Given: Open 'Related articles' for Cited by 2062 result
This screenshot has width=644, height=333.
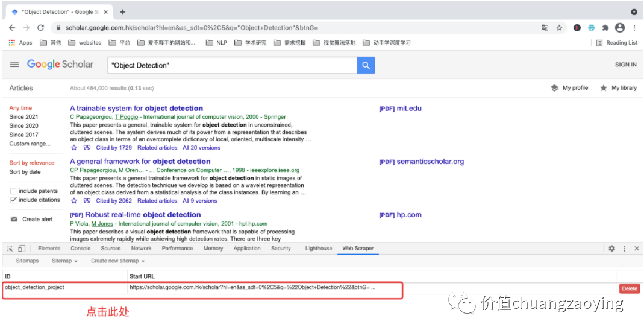Looking at the screenshot, I should pyautogui.click(x=157, y=201).
